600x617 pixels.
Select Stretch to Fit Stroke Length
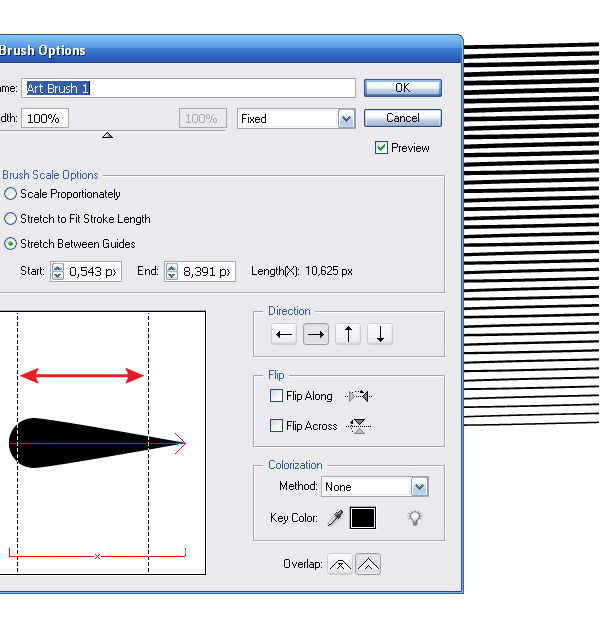tap(11, 219)
